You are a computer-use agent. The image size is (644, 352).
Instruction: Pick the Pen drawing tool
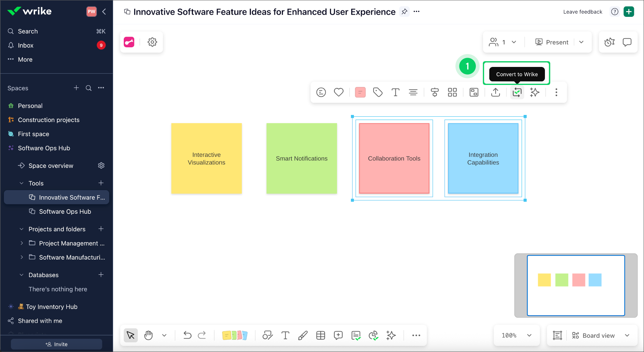click(x=303, y=335)
